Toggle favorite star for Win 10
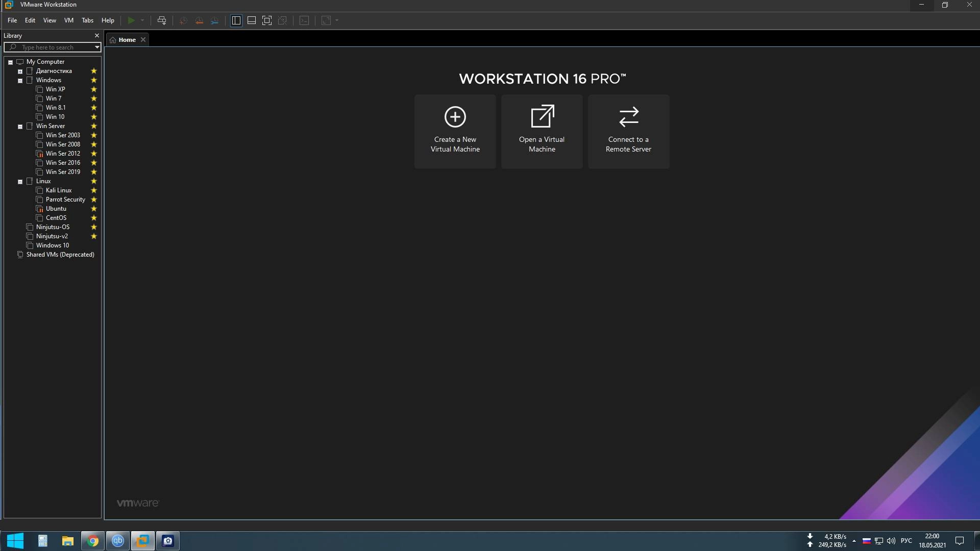980x551 pixels. [94, 117]
